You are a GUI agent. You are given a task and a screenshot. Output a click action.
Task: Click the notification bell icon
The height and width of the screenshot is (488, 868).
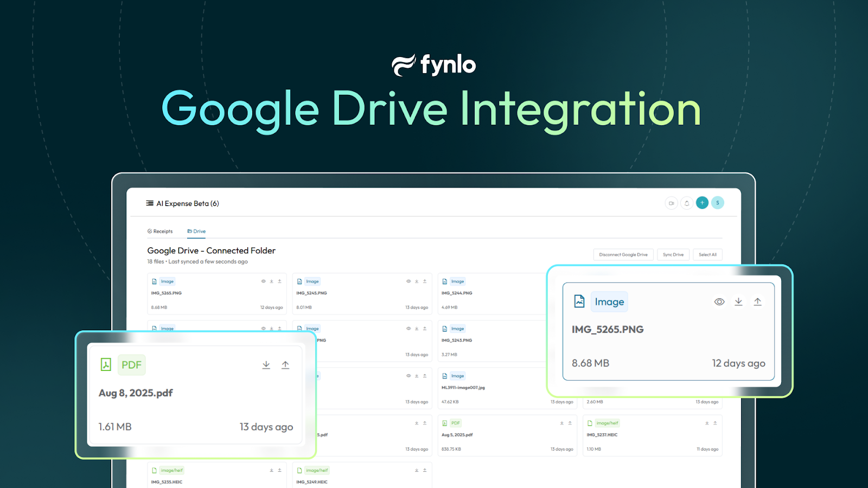[686, 203]
